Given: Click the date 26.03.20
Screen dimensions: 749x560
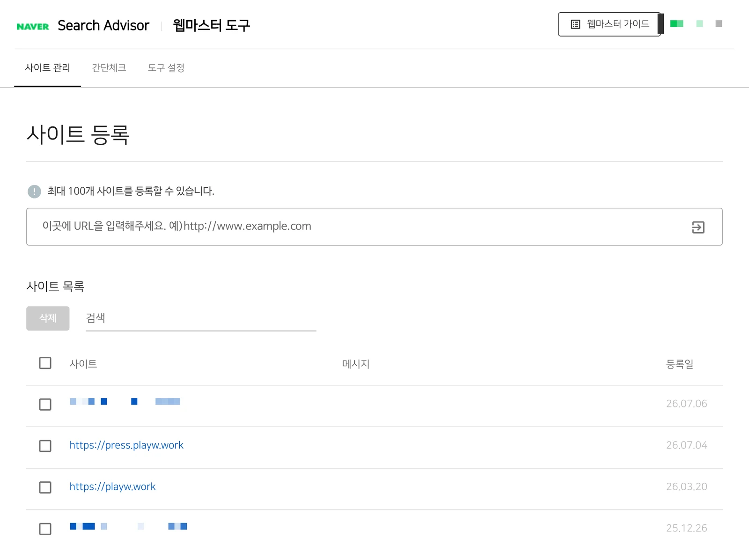Looking at the screenshot, I should (687, 487).
